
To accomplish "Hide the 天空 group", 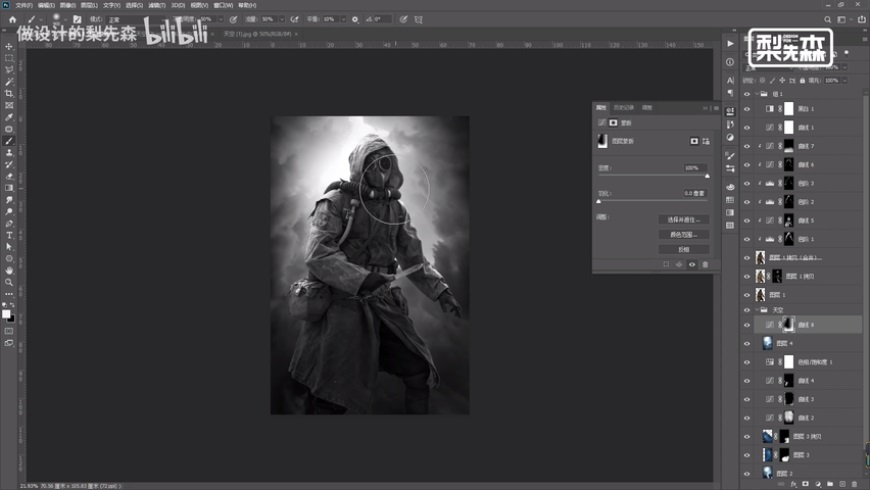I will 747,310.
